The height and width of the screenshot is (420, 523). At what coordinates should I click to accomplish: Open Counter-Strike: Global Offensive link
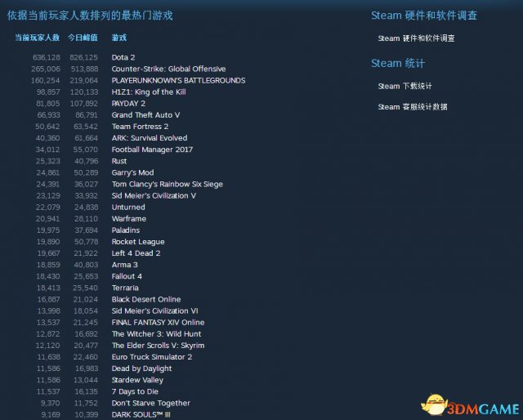168,69
